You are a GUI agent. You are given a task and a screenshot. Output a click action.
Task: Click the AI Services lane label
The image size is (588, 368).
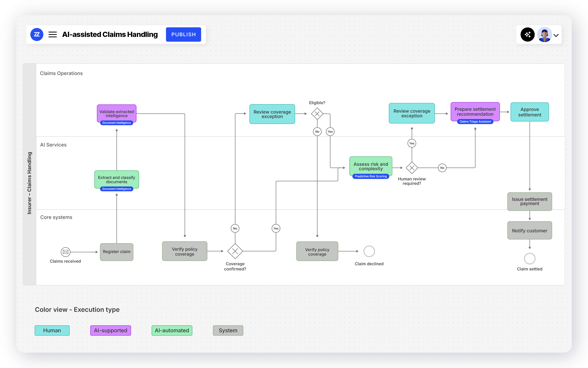pos(53,145)
